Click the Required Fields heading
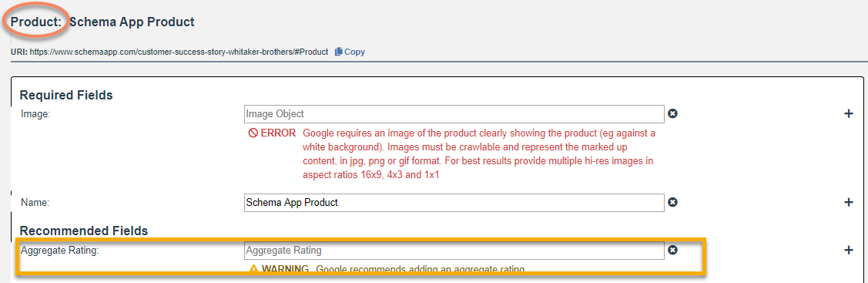Image resolution: width=868 pixels, height=283 pixels. [66, 96]
